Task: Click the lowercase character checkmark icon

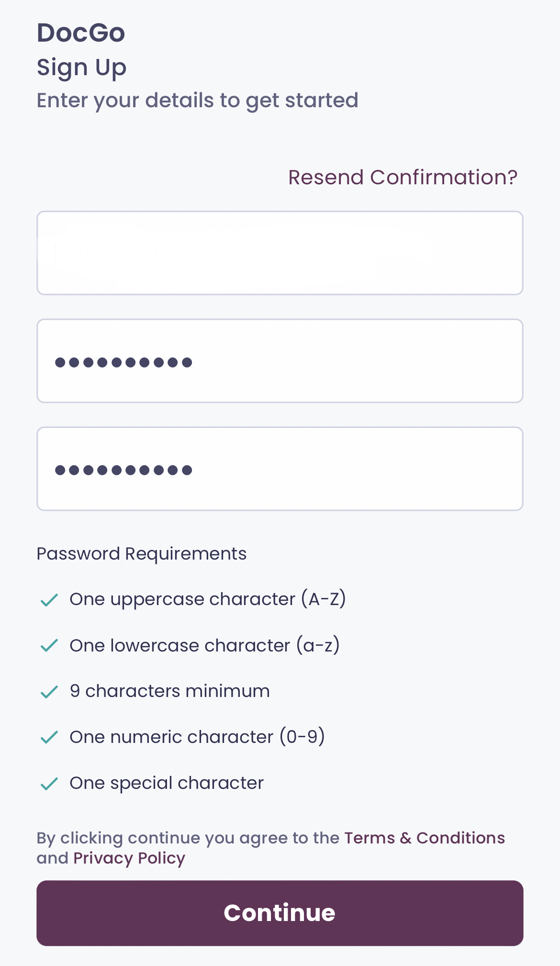Action: click(x=49, y=646)
